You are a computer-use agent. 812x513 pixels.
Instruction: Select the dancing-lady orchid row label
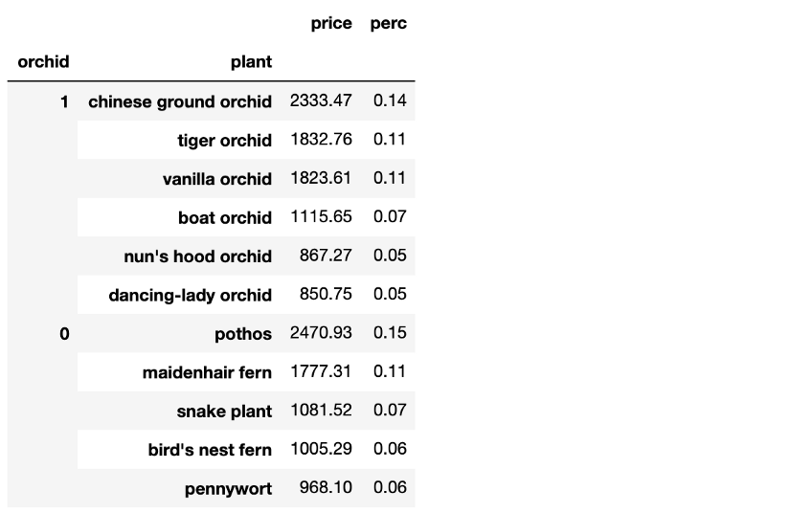(x=190, y=296)
